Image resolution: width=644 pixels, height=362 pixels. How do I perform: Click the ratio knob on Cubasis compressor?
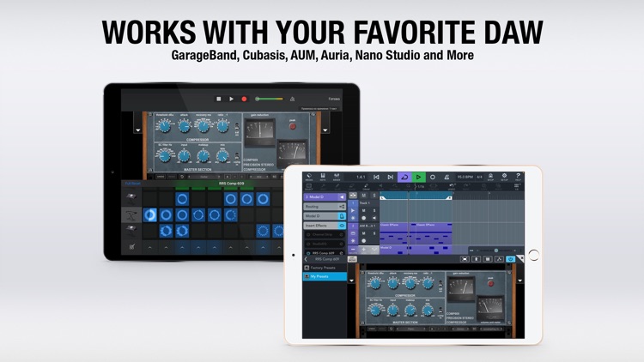click(428, 282)
